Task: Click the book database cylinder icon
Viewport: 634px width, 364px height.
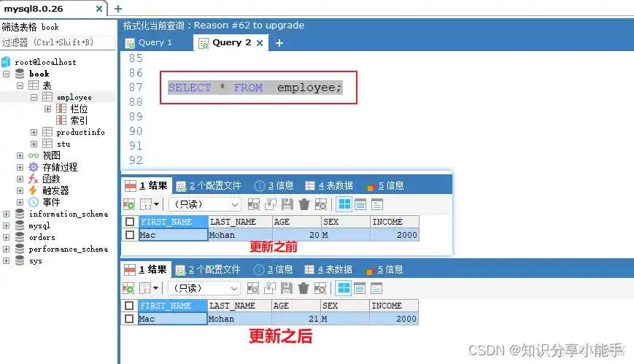Action: tap(20, 74)
